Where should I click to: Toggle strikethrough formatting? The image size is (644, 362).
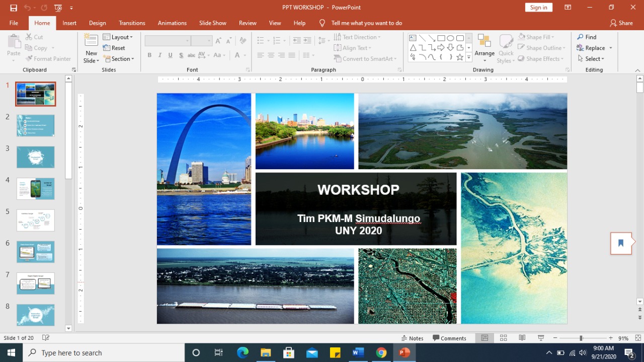point(191,55)
